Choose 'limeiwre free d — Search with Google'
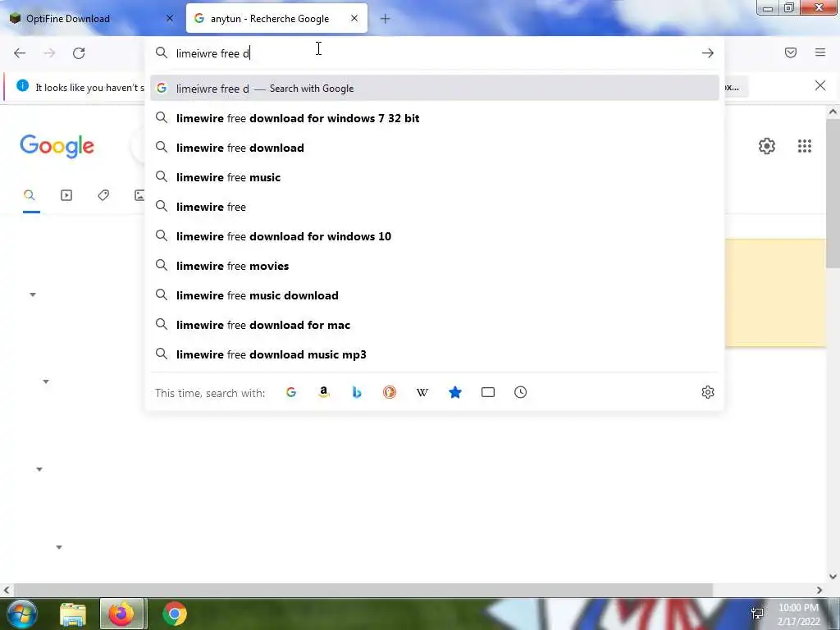Viewport: 840px width, 630px height. coord(435,89)
